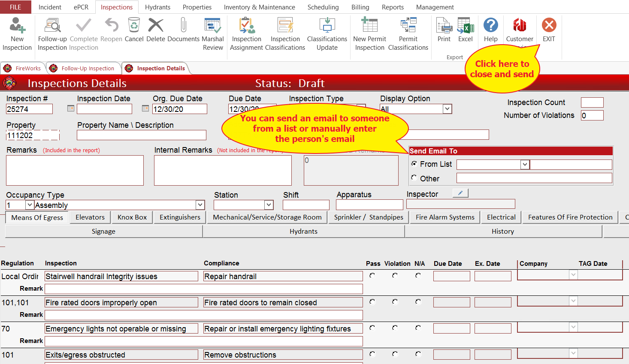Screen dimensions: 629x364
Task: Switch to the Hydrants ribbon tab
Action: 157,7
